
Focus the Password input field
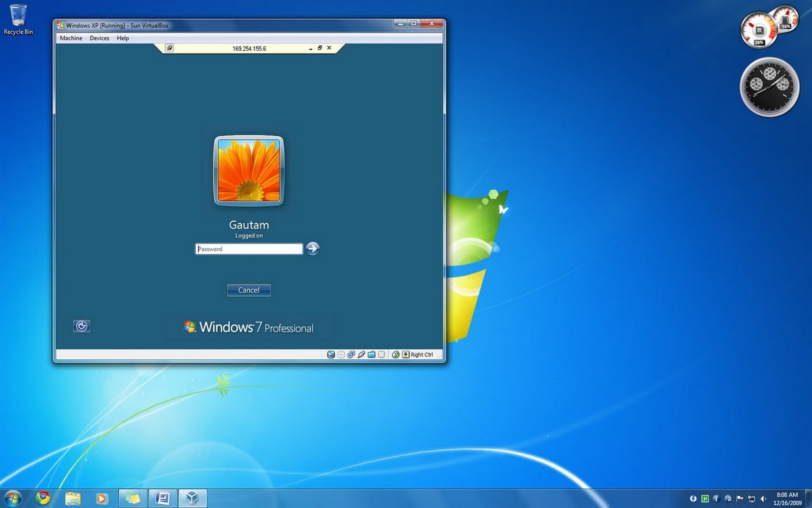(x=249, y=249)
